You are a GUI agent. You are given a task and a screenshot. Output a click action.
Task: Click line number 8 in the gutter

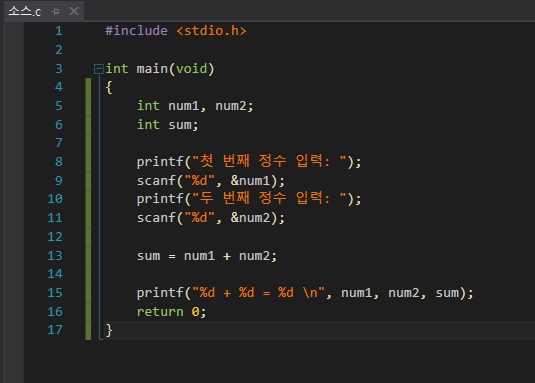pyautogui.click(x=59, y=162)
